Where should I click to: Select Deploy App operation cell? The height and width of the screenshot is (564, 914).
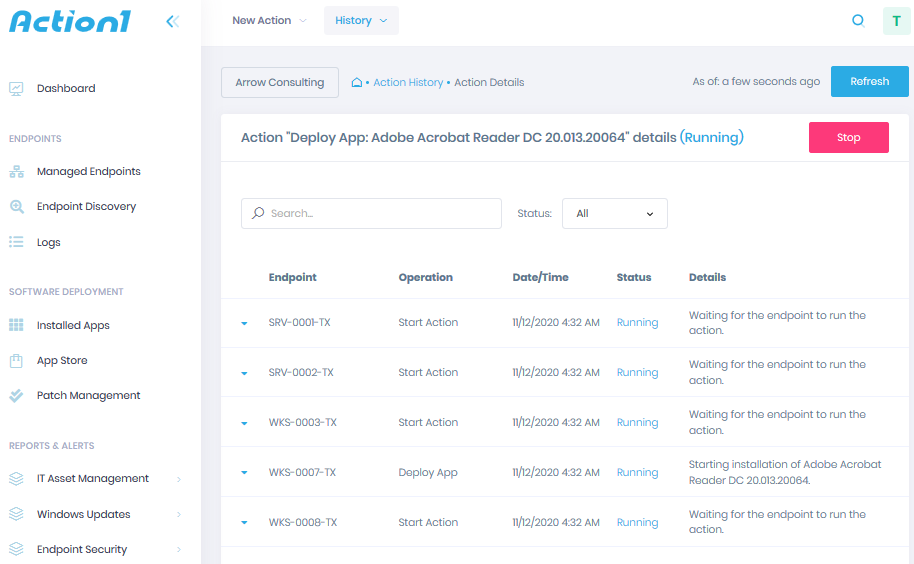coord(428,473)
